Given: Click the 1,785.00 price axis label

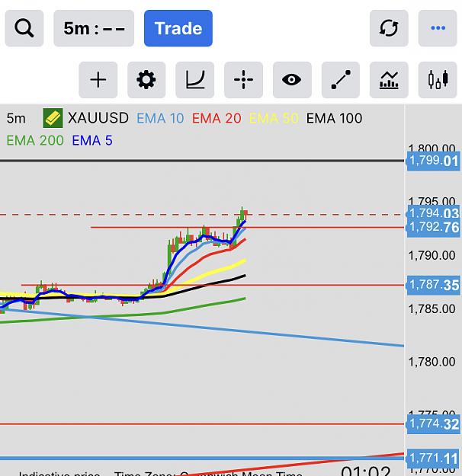Looking at the screenshot, I should pyautogui.click(x=432, y=309).
